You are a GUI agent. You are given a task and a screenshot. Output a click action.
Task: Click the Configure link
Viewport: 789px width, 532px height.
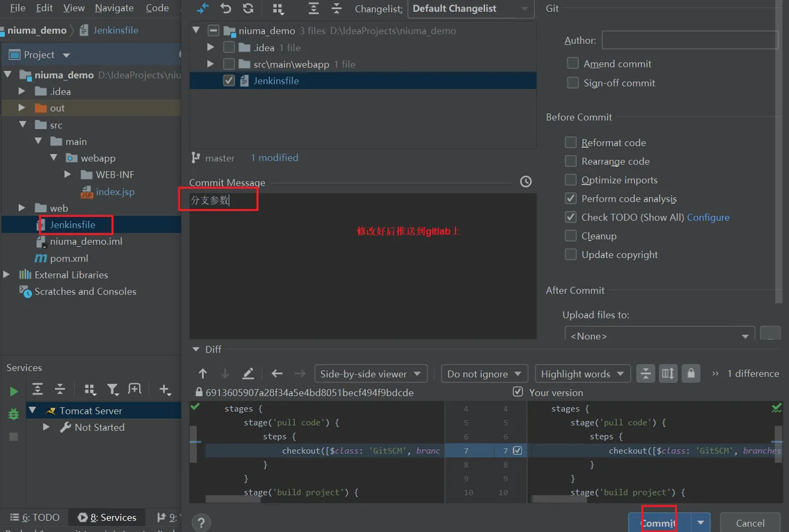pyautogui.click(x=708, y=218)
